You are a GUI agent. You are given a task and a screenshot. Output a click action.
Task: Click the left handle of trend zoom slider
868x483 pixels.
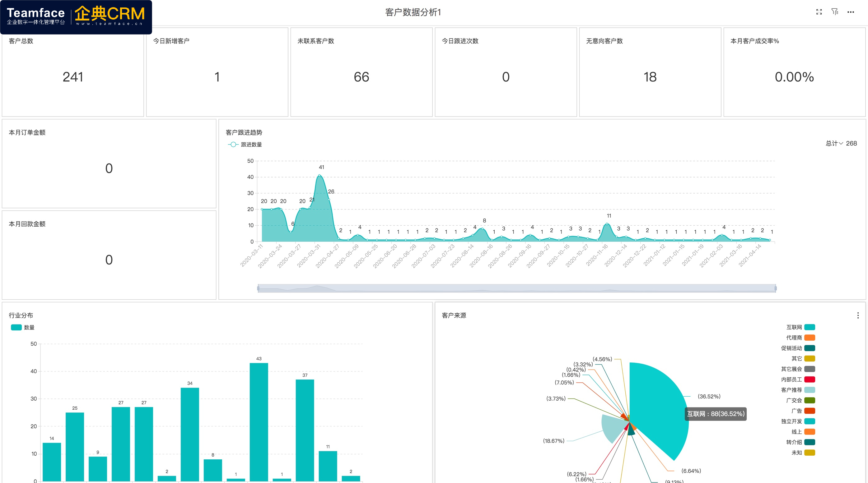[258, 288]
